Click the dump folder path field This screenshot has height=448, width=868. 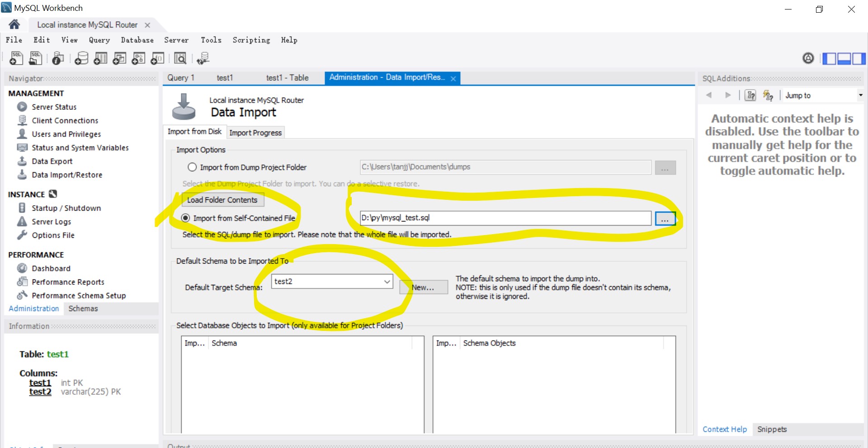point(505,167)
